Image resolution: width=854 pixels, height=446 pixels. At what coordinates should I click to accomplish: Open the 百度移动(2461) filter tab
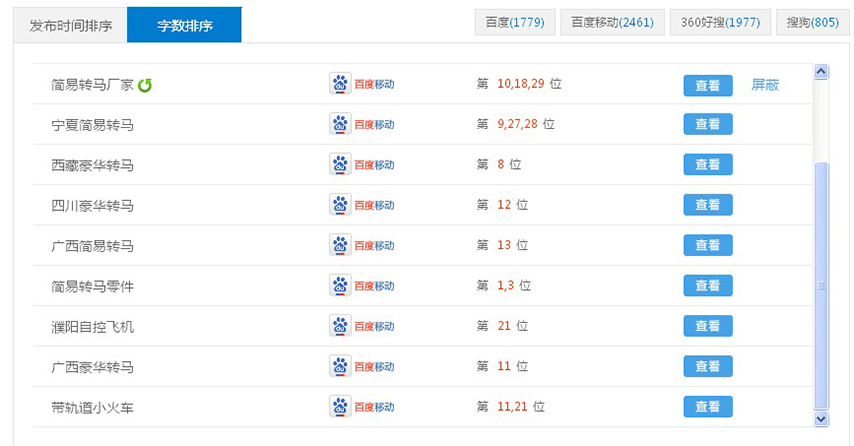pyautogui.click(x=612, y=22)
